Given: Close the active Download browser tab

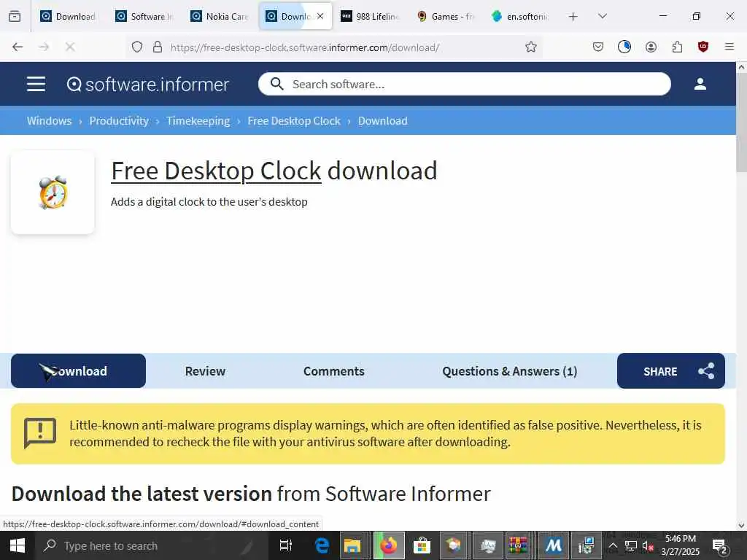Looking at the screenshot, I should [x=321, y=16].
